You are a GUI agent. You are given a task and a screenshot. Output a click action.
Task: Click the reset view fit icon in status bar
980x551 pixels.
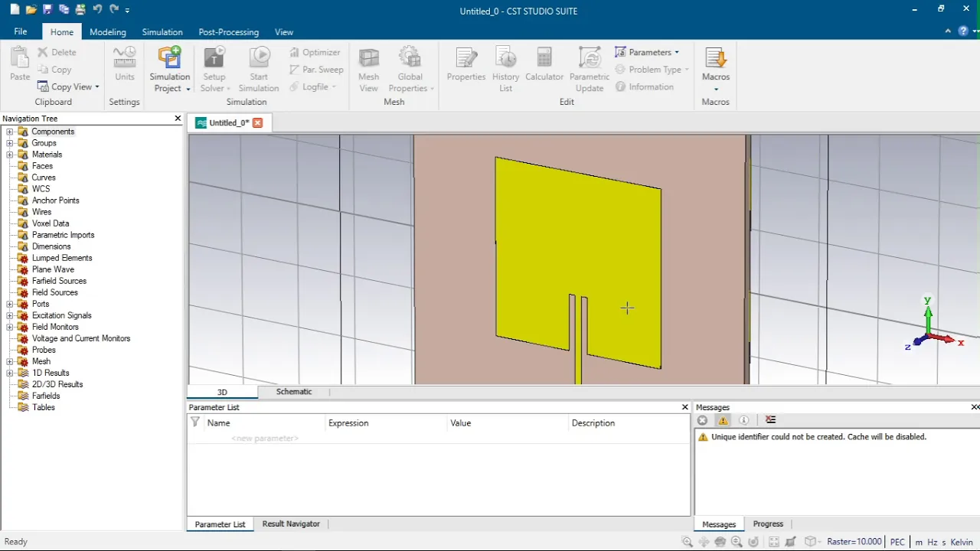(x=774, y=542)
